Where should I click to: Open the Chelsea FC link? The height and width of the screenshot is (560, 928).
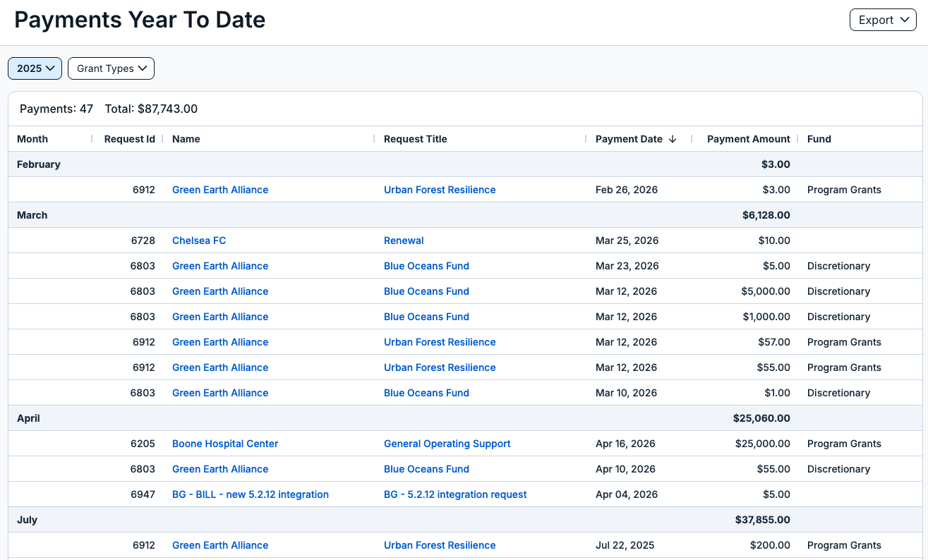pos(199,241)
